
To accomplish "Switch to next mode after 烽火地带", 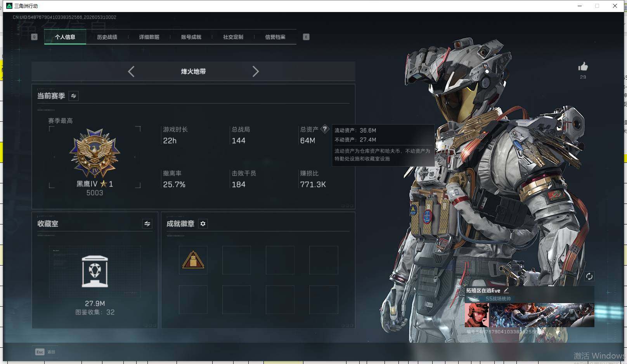I will (x=255, y=71).
